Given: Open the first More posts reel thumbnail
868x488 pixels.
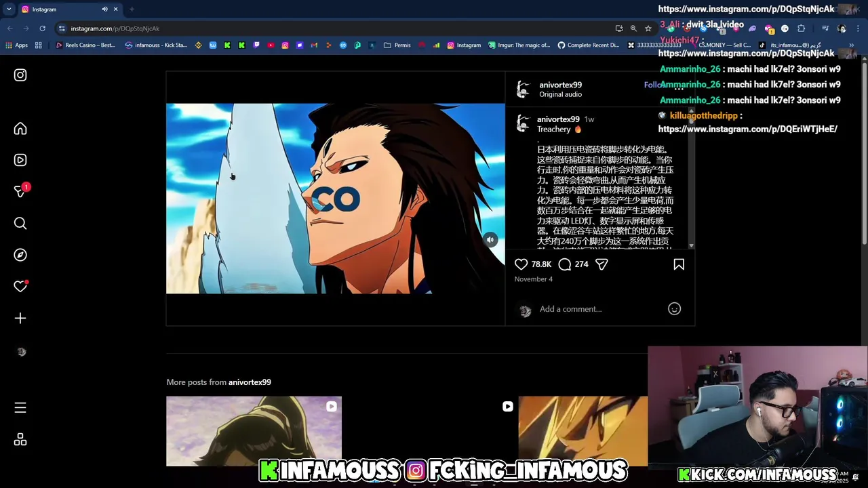Looking at the screenshot, I should click(x=254, y=431).
